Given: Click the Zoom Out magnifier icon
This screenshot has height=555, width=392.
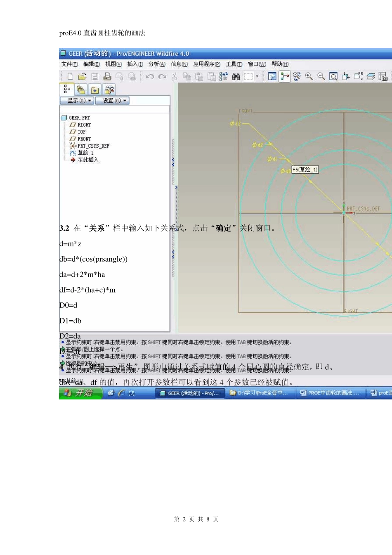Looking at the screenshot, I should tap(321, 76).
